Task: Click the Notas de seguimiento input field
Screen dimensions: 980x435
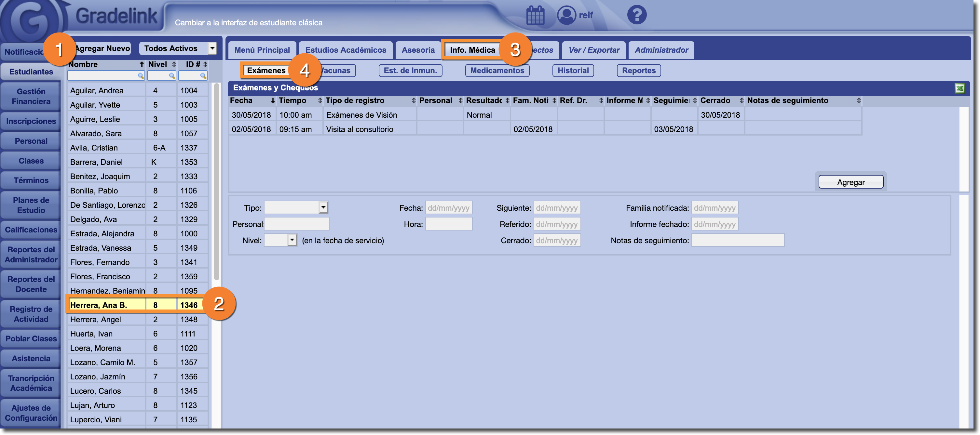Action: pos(737,240)
